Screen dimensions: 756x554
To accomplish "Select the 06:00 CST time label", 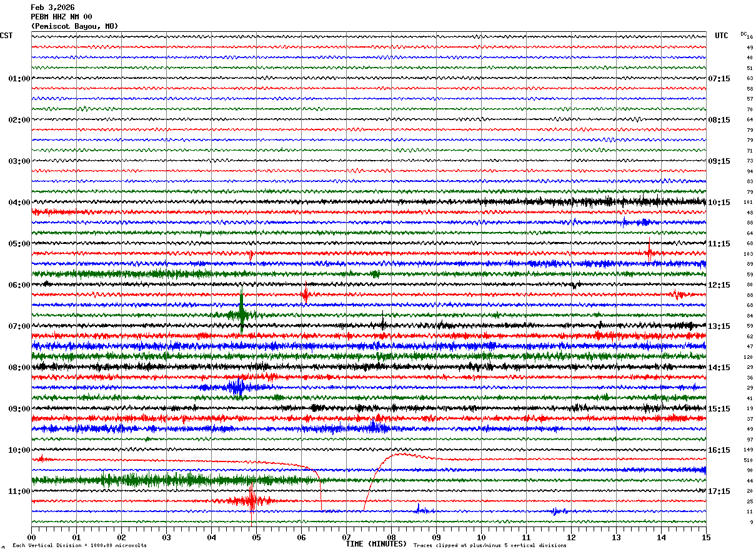I will [x=19, y=285].
